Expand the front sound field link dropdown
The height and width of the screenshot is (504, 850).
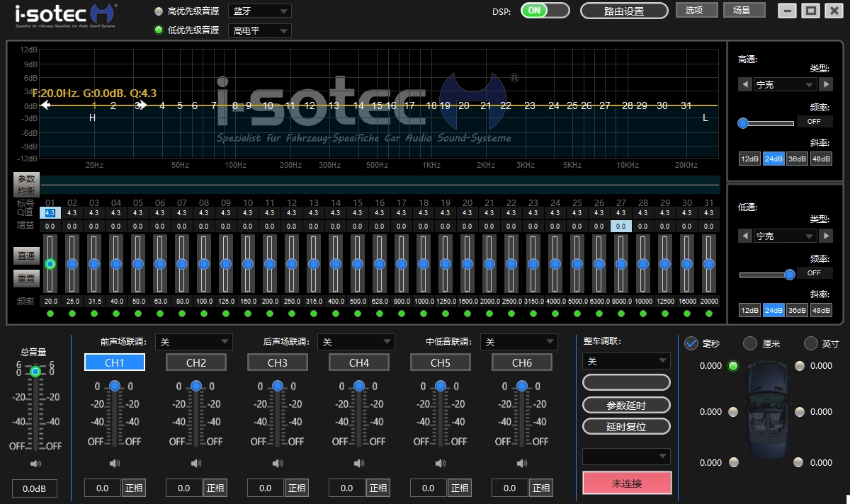click(193, 342)
